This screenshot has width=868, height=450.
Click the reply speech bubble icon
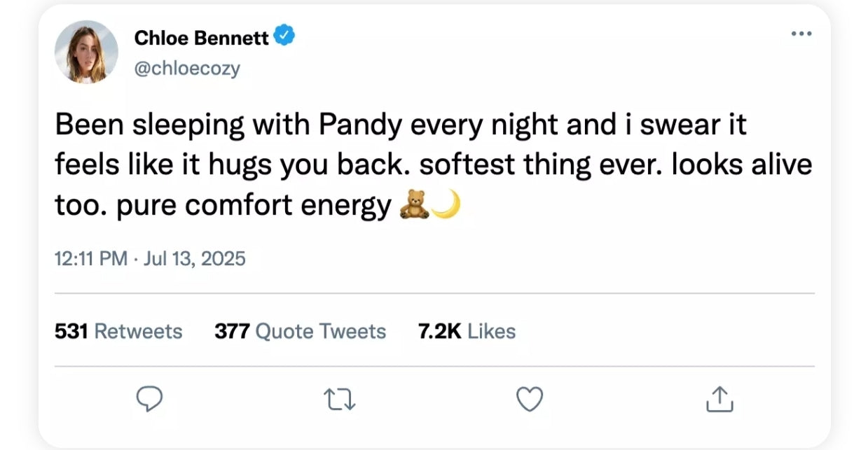point(150,399)
